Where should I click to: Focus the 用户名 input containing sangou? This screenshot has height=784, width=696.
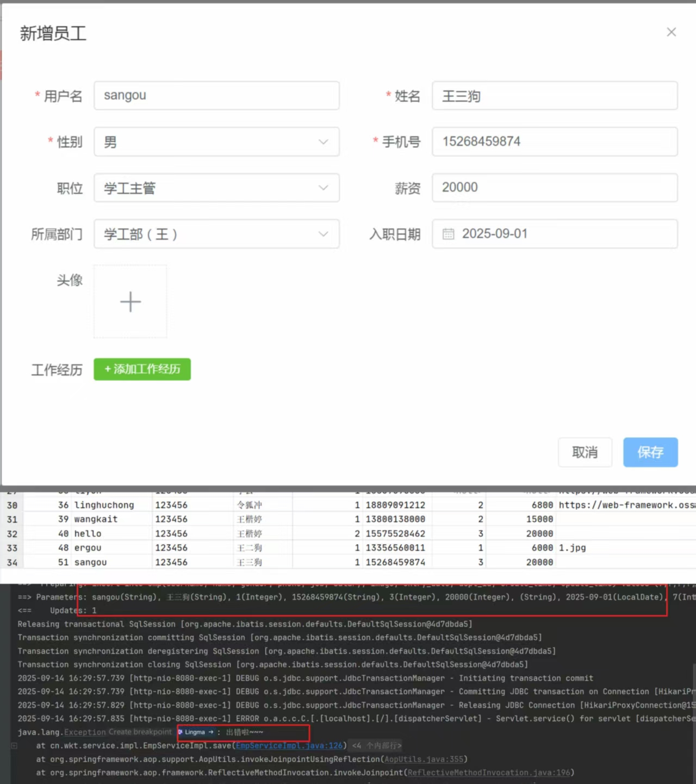pyautogui.click(x=216, y=96)
